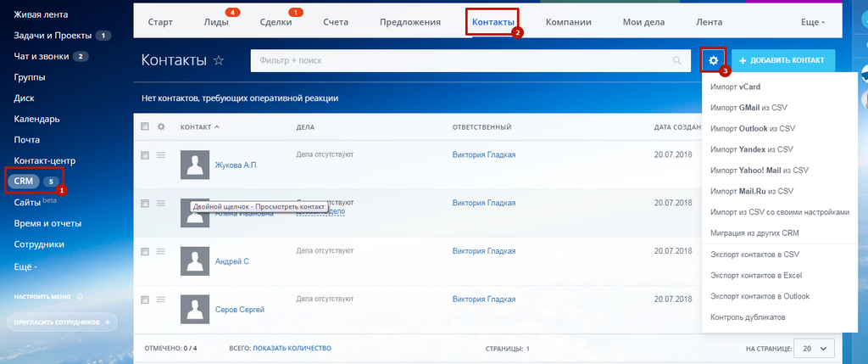Viewport: 868px width, 364px height.
Task: Mark Контакты page as favorite with star
Action: 219,60
